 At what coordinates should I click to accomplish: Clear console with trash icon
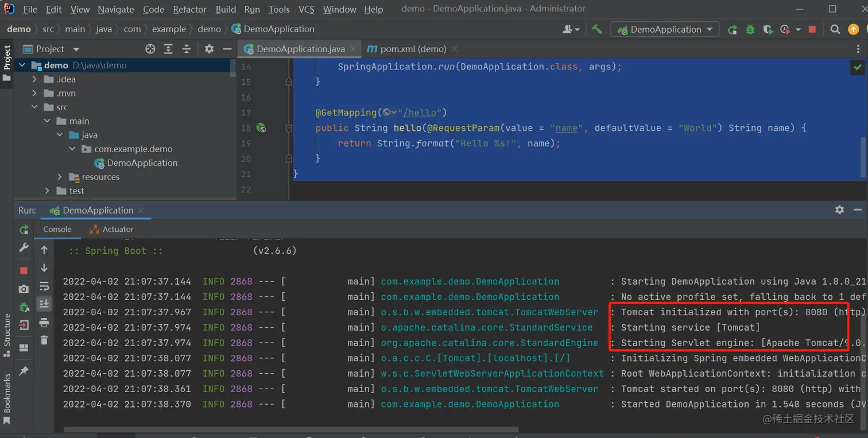(44, 340)
